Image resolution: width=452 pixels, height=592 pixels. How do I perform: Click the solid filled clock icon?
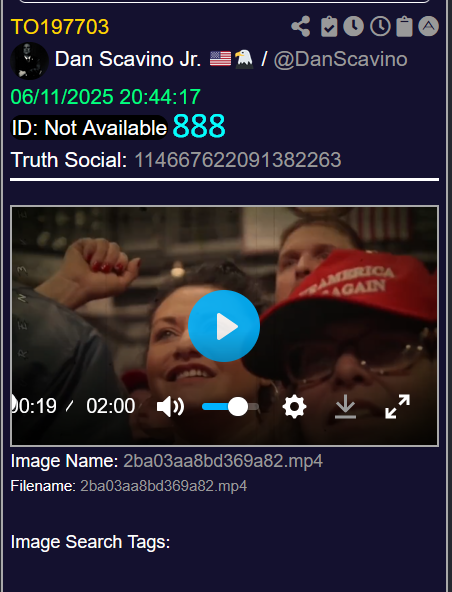tap(353, 26)
